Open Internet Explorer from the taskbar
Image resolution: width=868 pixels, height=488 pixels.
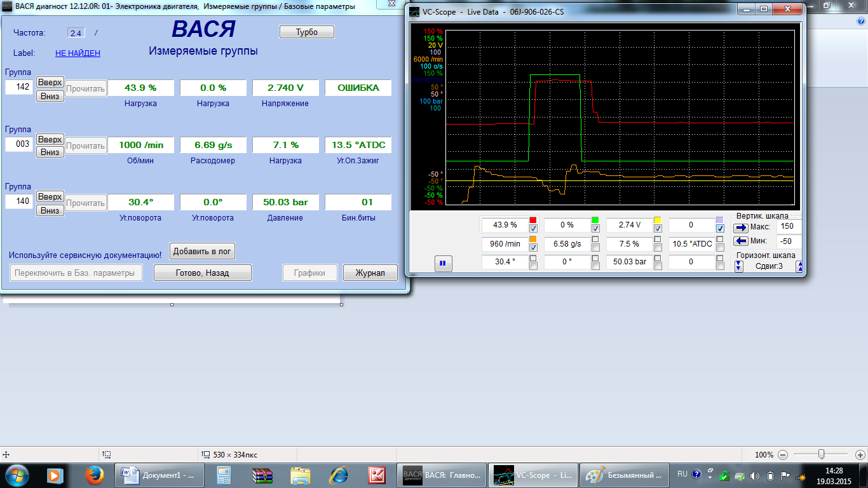click(x=339, y=474)
